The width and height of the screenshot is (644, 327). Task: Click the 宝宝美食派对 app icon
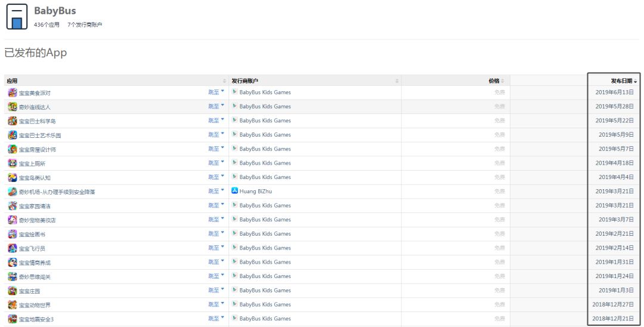[13, 92]
